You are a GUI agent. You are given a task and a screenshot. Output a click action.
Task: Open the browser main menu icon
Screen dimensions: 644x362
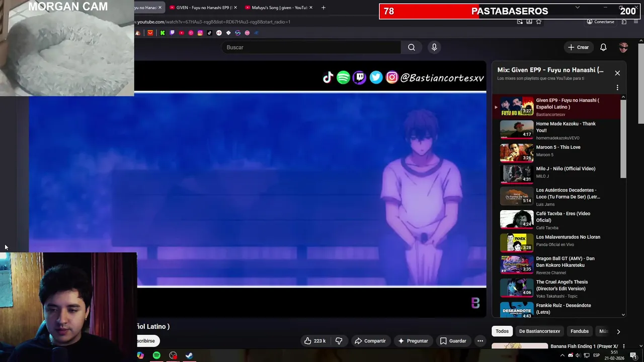pos(636,22)
